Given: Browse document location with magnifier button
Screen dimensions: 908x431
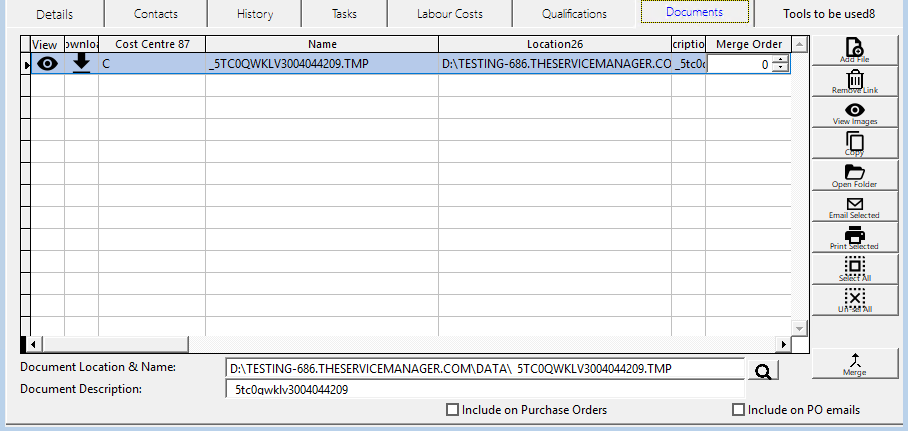Looking at the screenshot, I should pyautogui.click(x=762, y=371).
